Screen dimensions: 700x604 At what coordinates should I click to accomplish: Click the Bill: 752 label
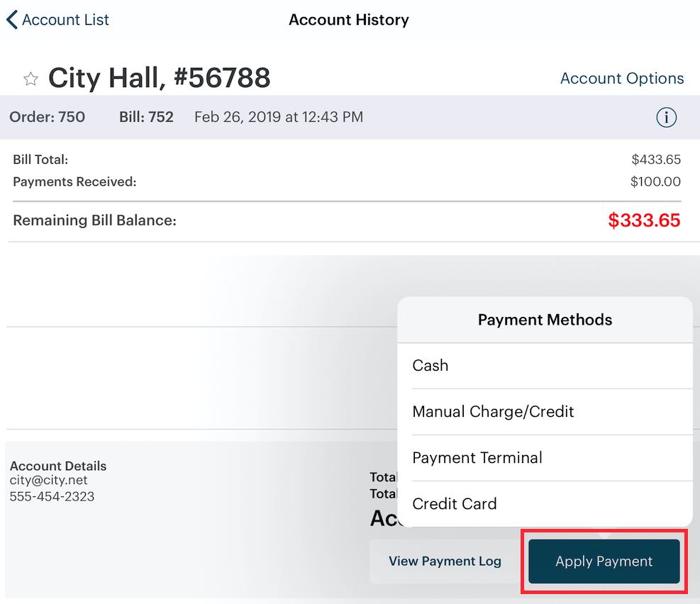click(146, 117)
